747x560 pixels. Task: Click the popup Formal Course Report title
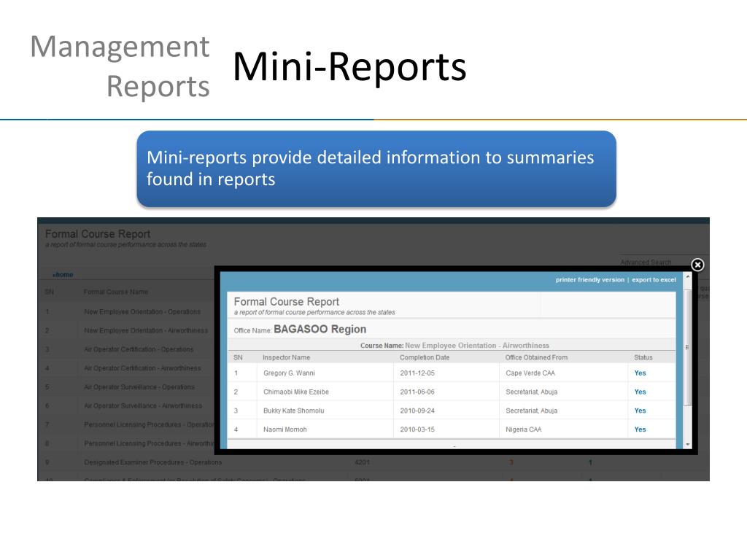(286, 302)
